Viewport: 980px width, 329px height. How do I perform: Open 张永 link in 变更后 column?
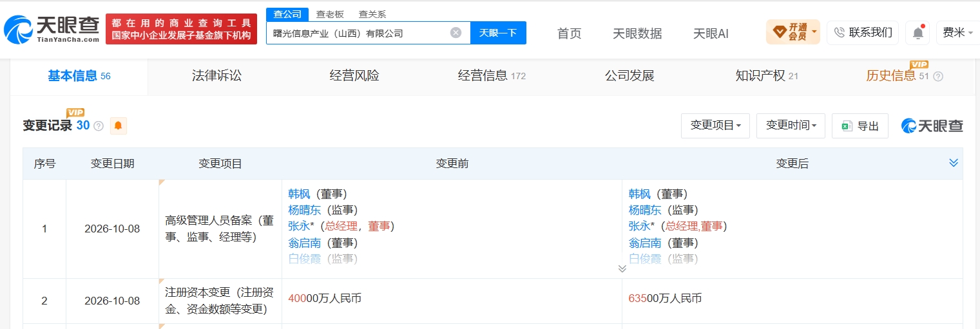640,226
